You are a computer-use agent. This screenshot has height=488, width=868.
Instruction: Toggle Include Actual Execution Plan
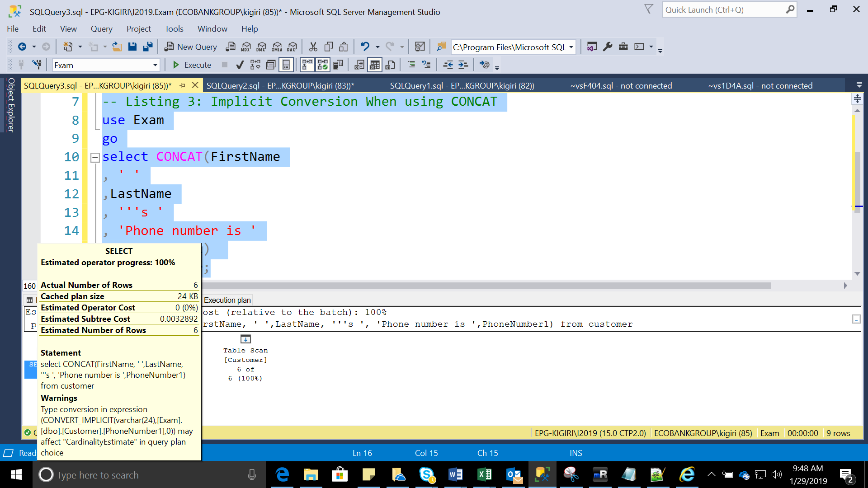point(307,65)
